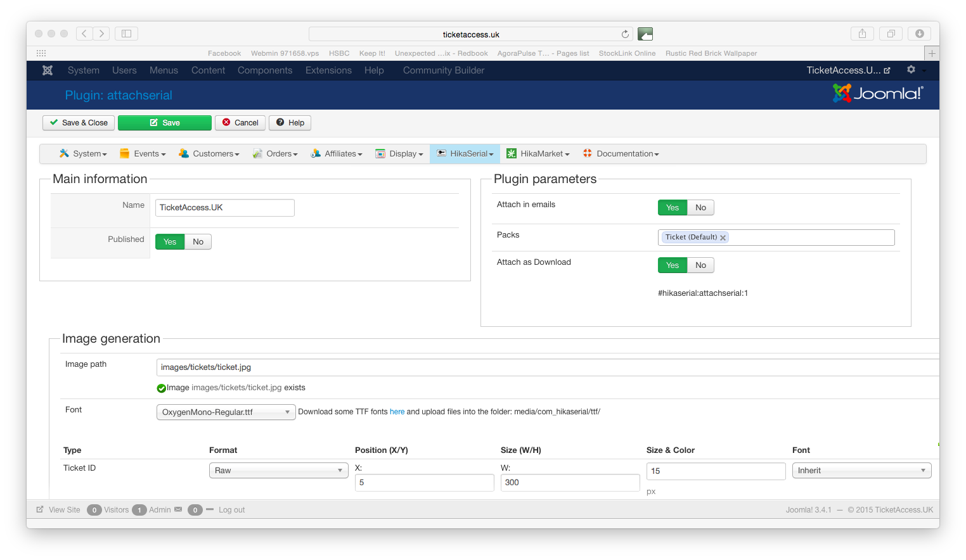The width and height of the screenshot is (966, 560).
Task: Reload the page with refresh icon
Action: pos(625,34)
